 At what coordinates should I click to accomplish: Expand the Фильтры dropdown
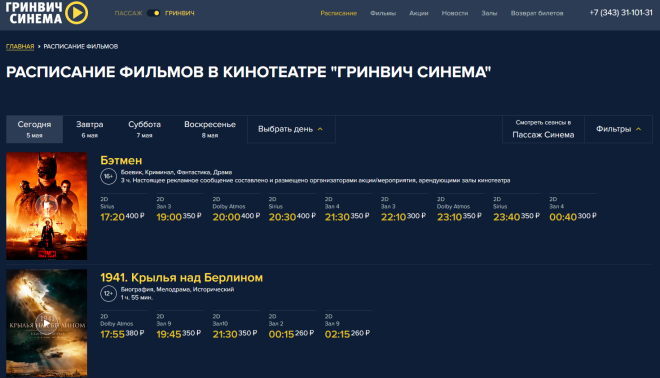coord(618,129)
